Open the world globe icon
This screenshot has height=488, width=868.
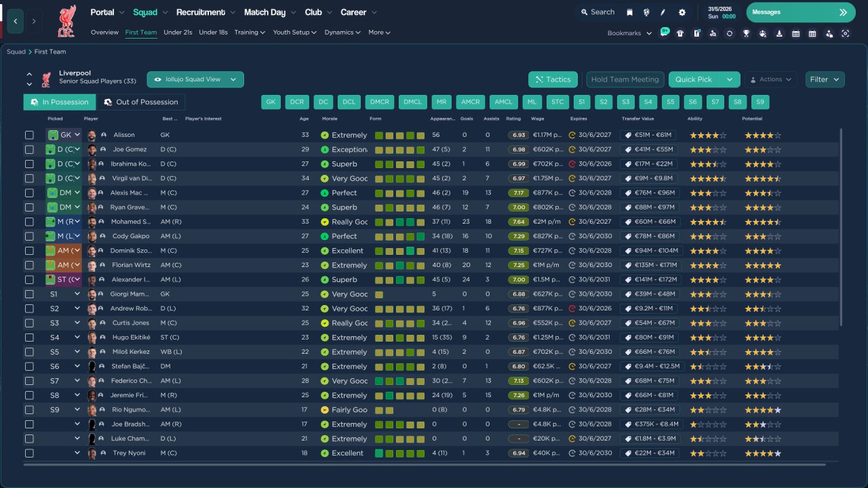tap(646, 12)
